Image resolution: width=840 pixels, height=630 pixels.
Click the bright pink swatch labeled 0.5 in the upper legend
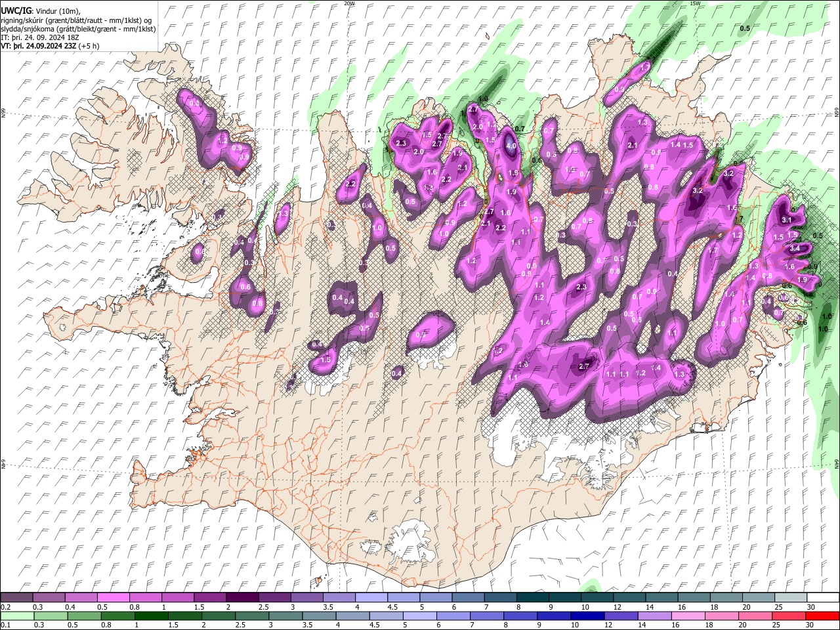[x=113, y=598]
